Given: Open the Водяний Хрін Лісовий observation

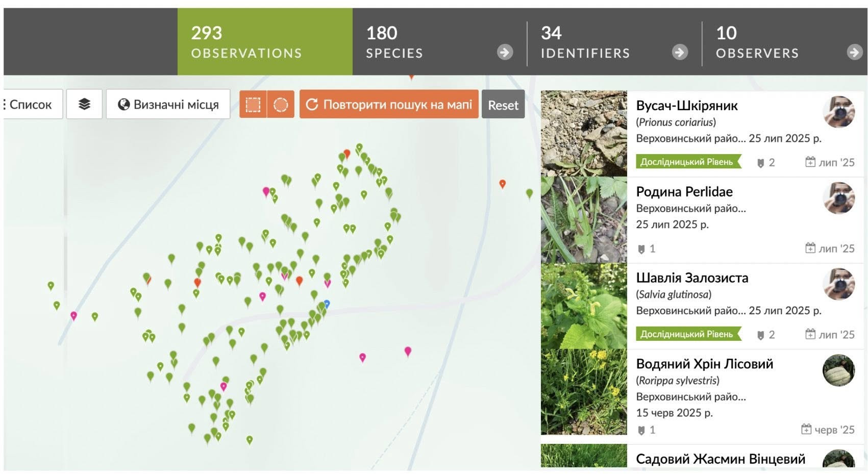Looking at the screenshot, I should [704, 364].
